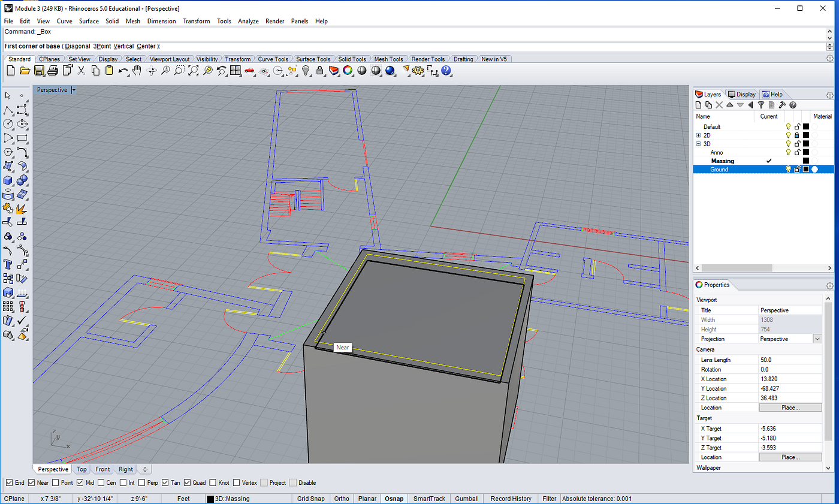Expand the 2D layer tree
The image size is (839, 504).
coord(698,135)
